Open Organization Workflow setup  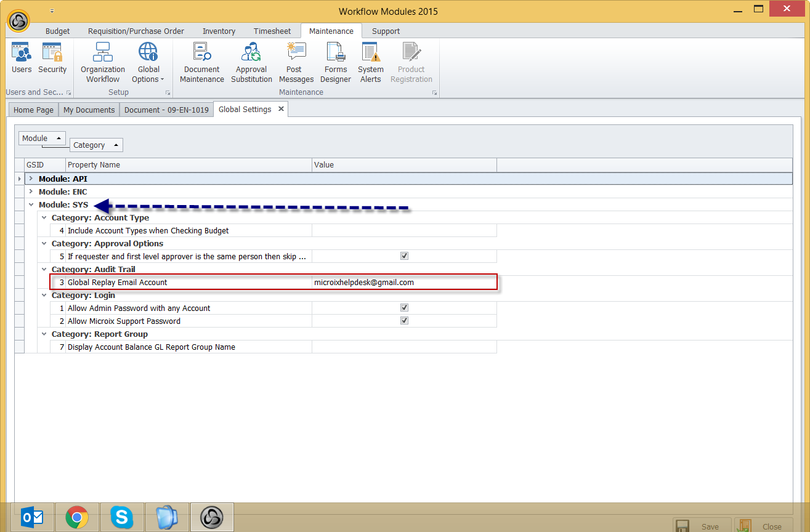[x=103, y=63]
